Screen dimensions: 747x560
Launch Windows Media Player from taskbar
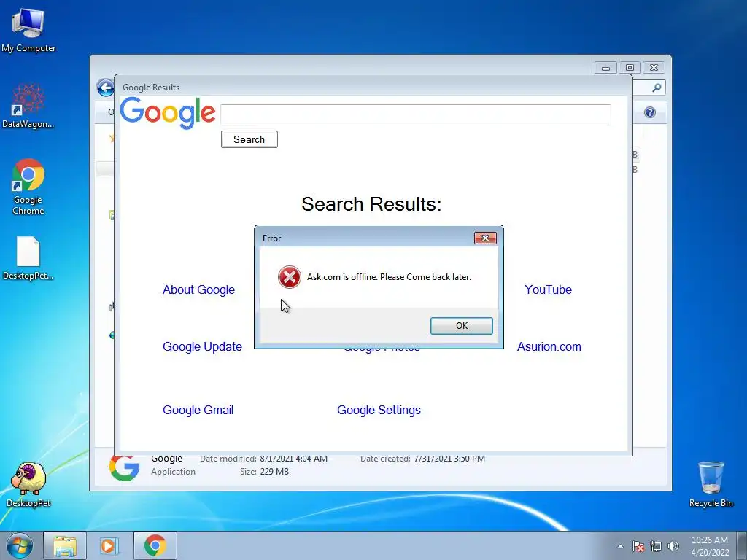point(109,545)
